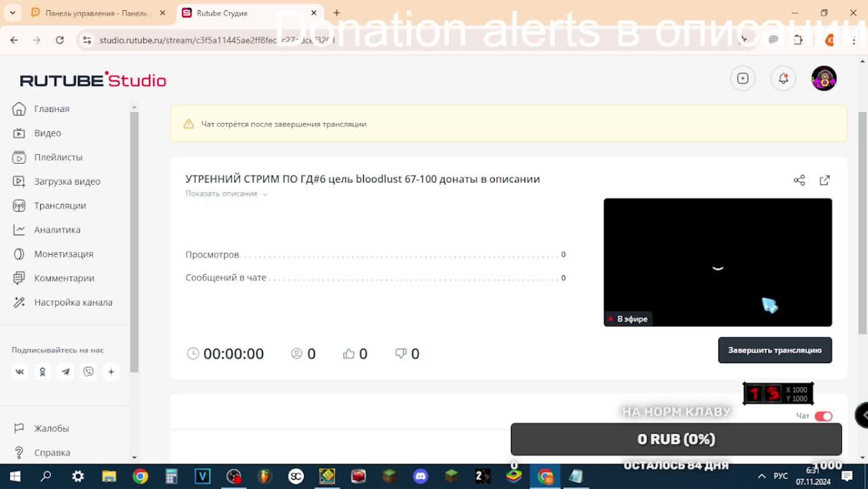Viewport: 868px width, 489px height.
Task: Close the Rutube Студия tab
Action: [x=314, y=13]
